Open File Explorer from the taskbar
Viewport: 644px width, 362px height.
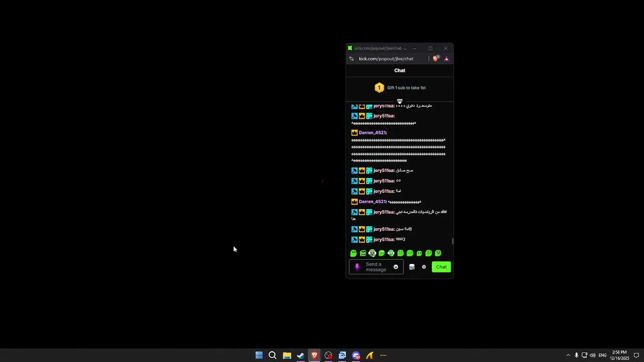(287, 355)
